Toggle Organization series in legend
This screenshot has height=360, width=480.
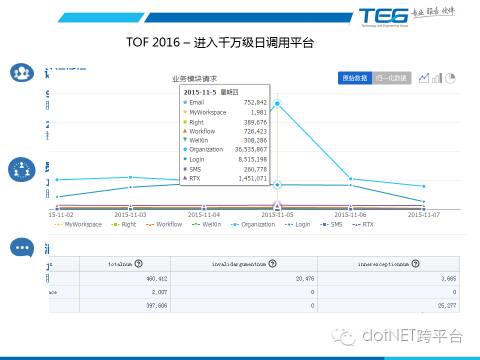pyautogui.click(x=253, y=224)
